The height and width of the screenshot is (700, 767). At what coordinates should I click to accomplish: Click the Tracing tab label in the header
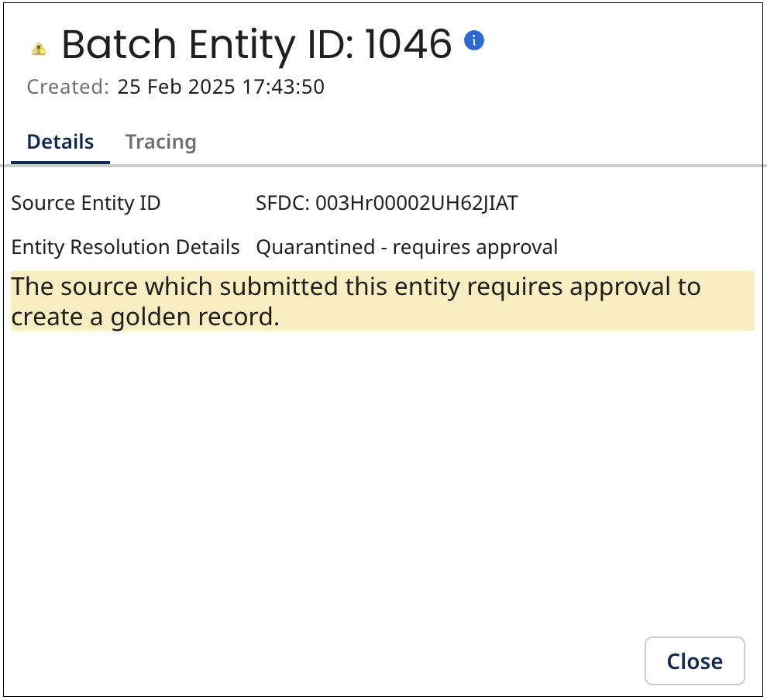coord(160,141)
